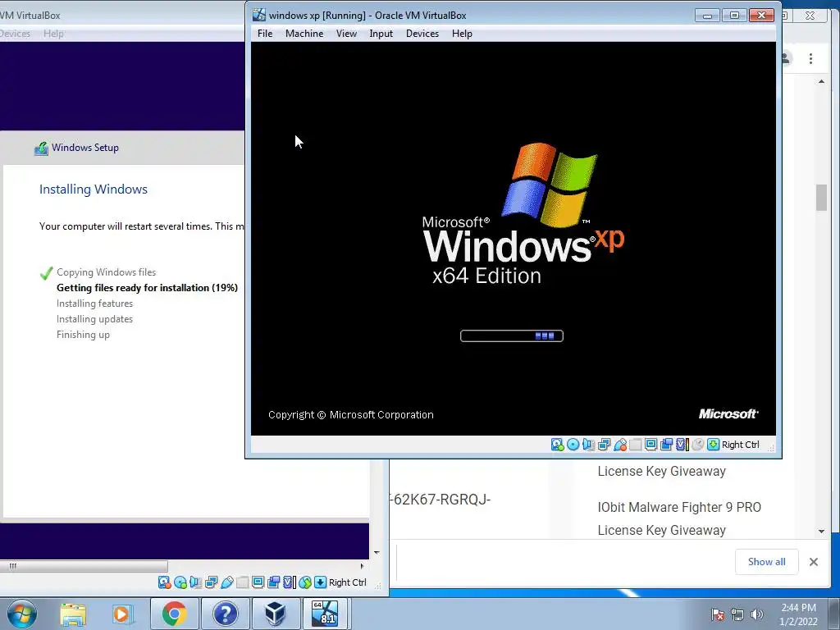Click right scroll arrow in background VM window
Screen dimensions: 840x630
point(362,566)
